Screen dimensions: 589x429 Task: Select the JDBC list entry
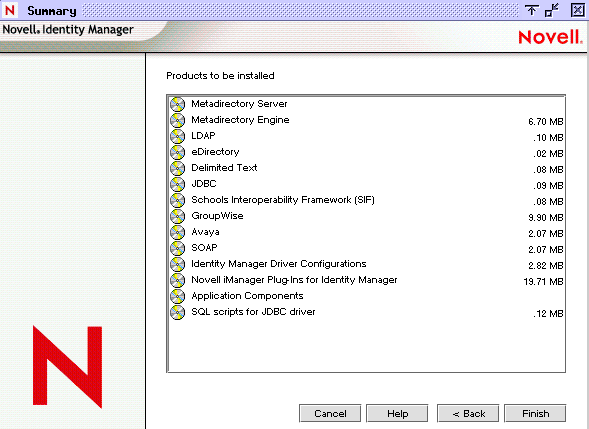(204, 184)
